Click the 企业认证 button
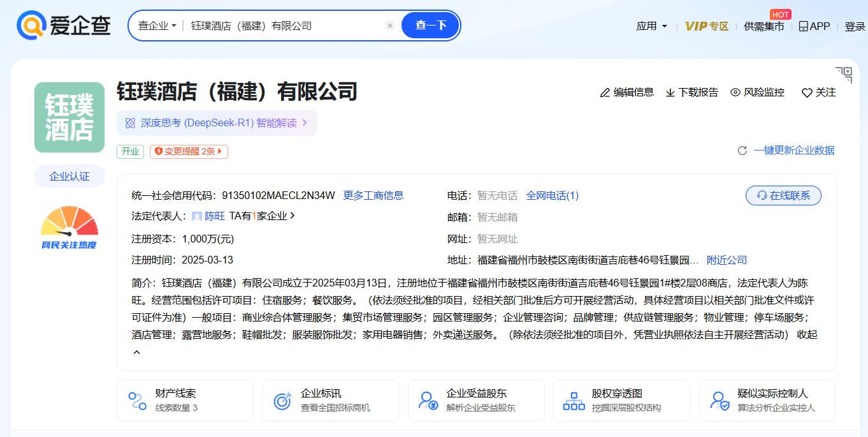The image size is (868, 437). tap(69, 177)
